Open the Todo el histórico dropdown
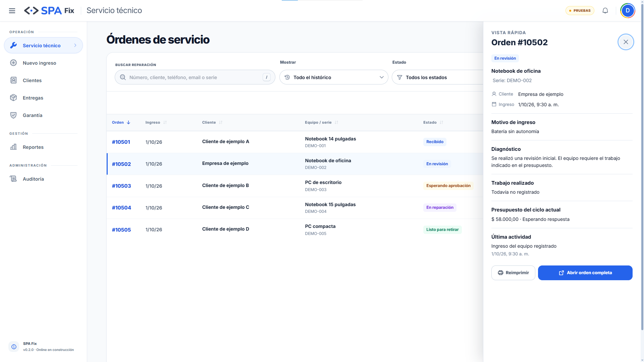The width and height of the screenshot is (644, 362). [x=334, y=77]
